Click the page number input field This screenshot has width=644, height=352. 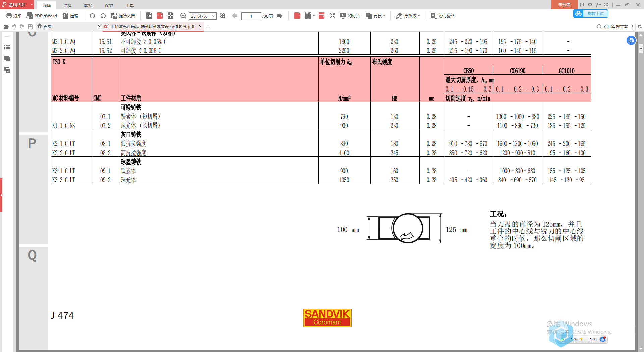(x=251, y=16)
